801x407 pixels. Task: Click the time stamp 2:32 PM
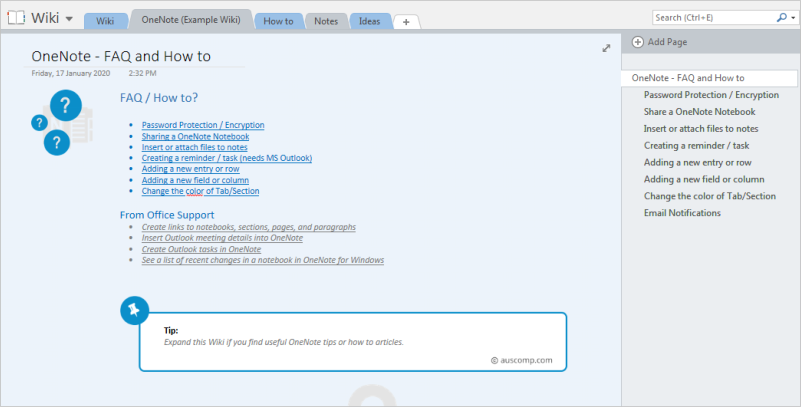tap(143, 73)
